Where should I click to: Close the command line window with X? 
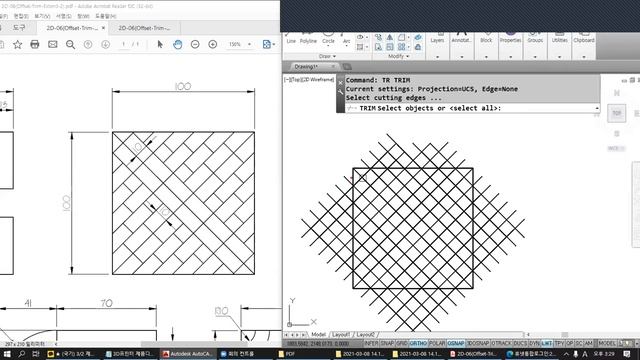pos(340,82)
